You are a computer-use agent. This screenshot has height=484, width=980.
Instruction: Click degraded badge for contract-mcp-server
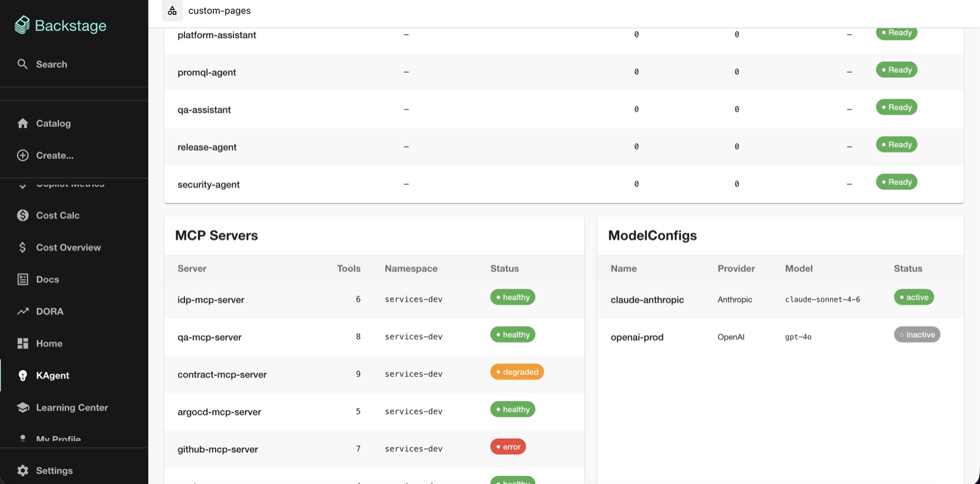tap(517, 372)
